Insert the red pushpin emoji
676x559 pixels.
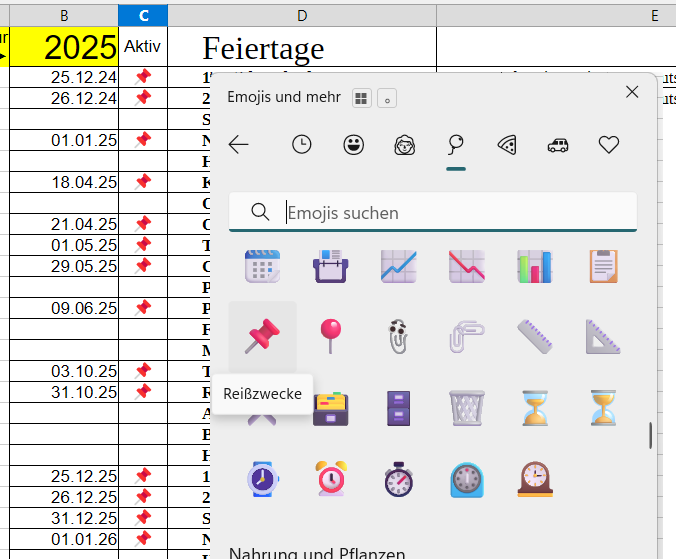(263, 336)
